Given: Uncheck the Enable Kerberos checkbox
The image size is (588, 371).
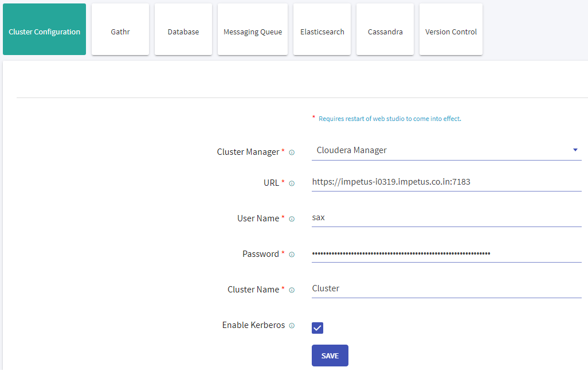Looking at the screenshot, I should (x=317, y=327).
